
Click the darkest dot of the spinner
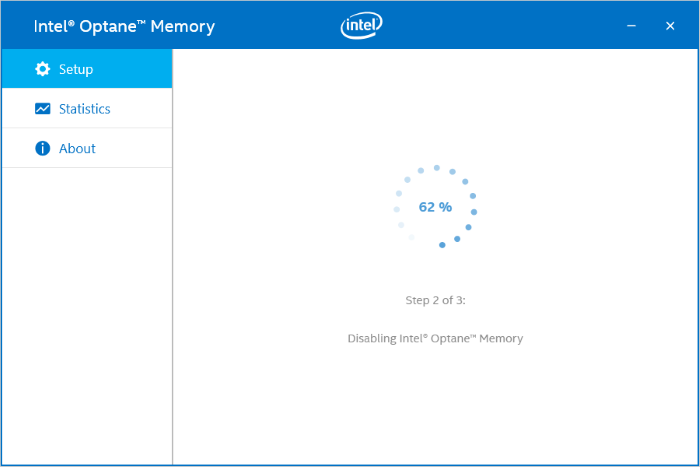pos(442,245)
